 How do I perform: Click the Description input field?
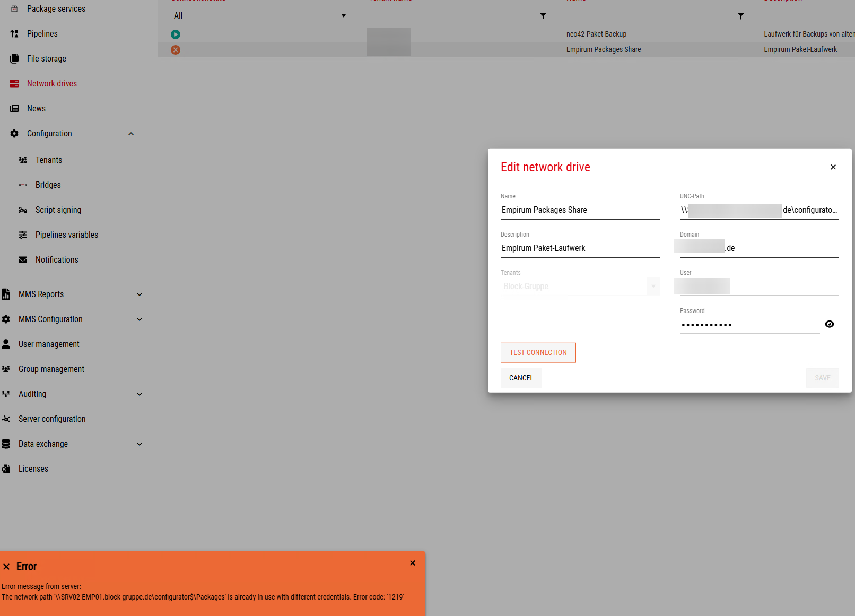click(580, 248)
